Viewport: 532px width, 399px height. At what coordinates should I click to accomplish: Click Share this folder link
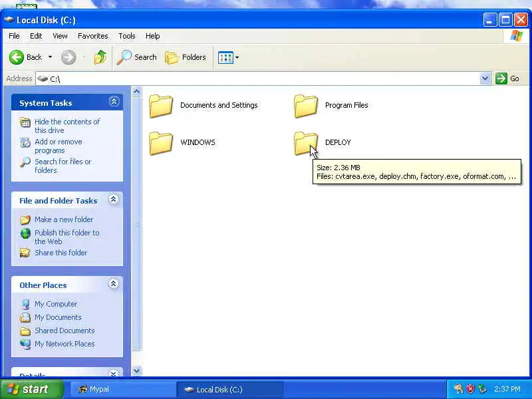[x=61, y=253]
